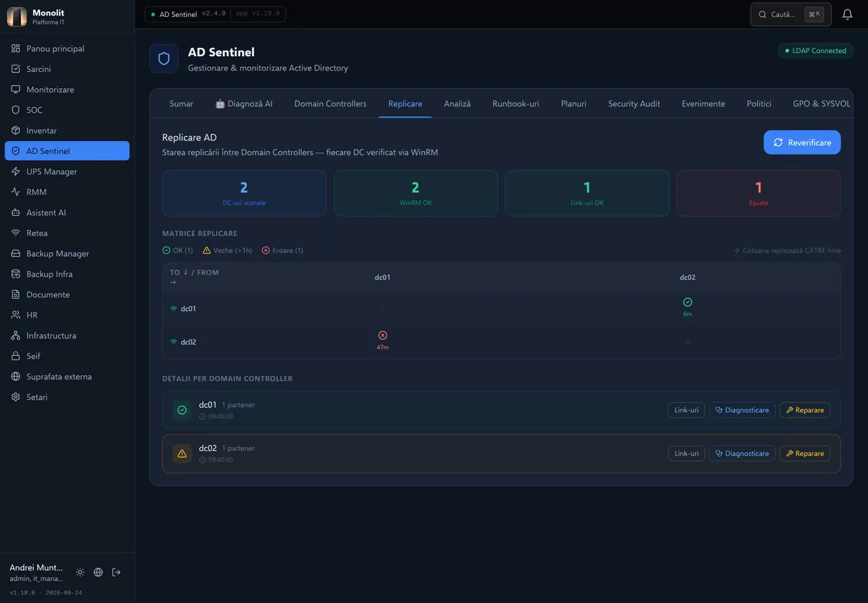This screenshot has height=603, width=868.
Task: Open SOC module
Action: pos(66,110)
